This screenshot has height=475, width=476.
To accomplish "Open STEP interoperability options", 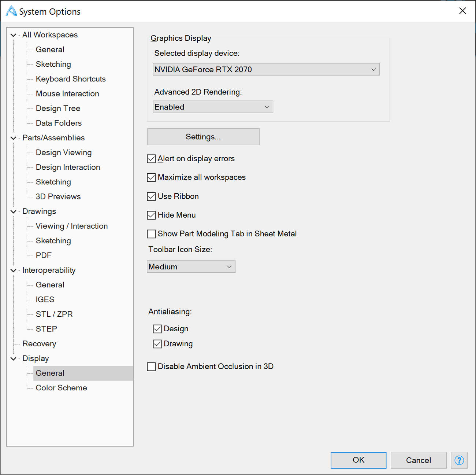I will point(47,329).
